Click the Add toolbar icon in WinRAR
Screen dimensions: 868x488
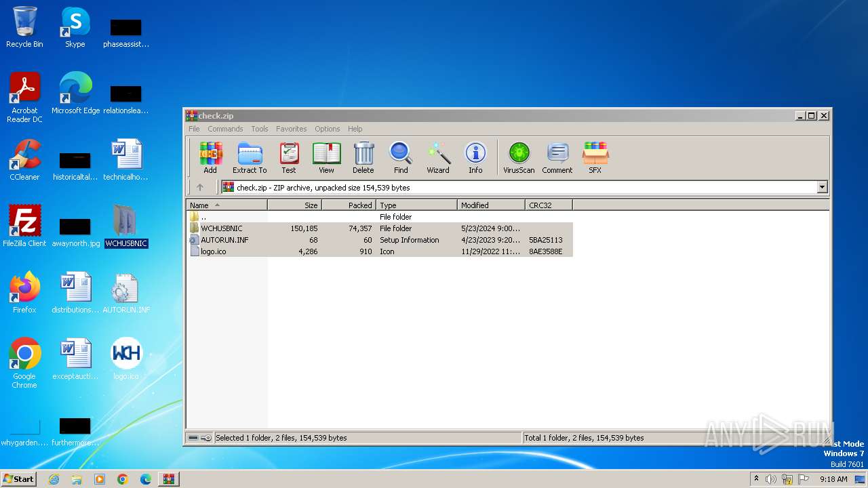(x=210, y=158)
